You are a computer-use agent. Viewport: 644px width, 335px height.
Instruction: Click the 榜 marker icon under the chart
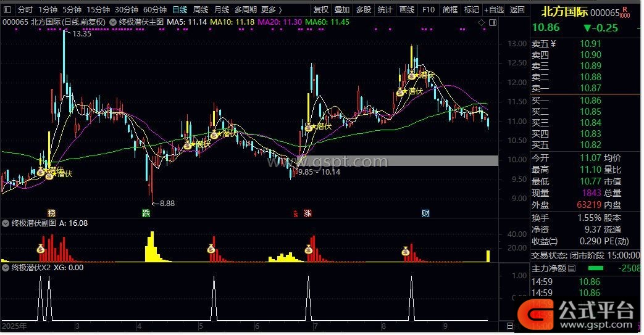51,213
